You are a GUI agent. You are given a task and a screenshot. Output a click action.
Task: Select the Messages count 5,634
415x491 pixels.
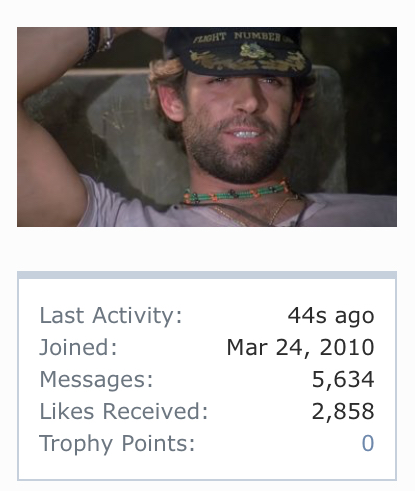343,379
